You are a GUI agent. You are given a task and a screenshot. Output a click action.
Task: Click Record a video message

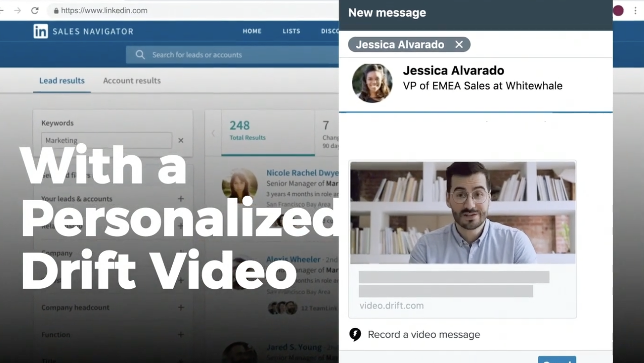[424, 335]
